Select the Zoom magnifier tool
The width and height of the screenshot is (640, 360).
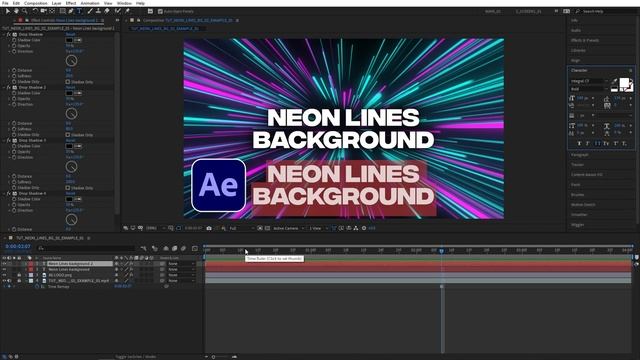[24, 11]
